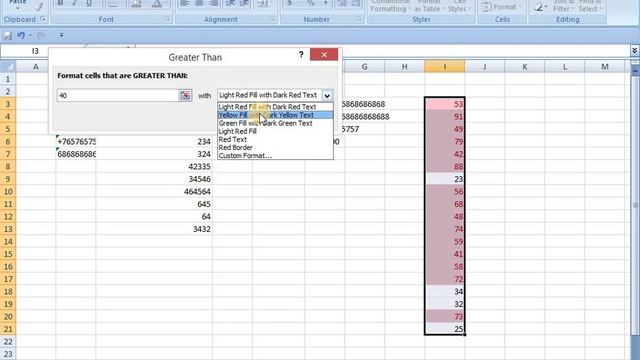Toggle Bold formatting in the ribbon
Viewport: 640px width, 360px height.
[60, 4]
